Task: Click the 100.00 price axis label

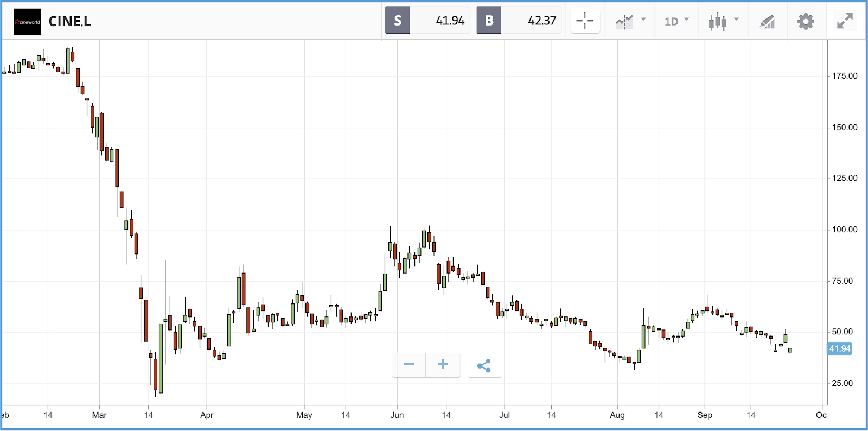Action: coord(845,230)
